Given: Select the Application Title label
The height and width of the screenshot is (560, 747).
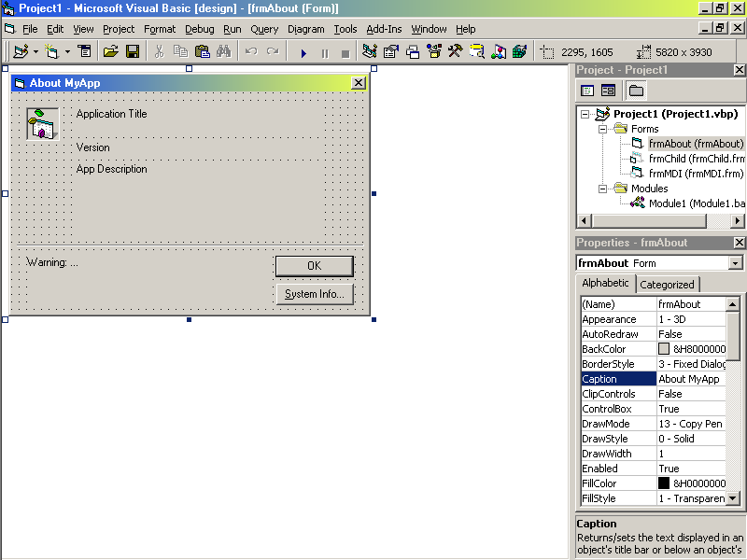Looking at the screenshot, I should pos(111,114).
